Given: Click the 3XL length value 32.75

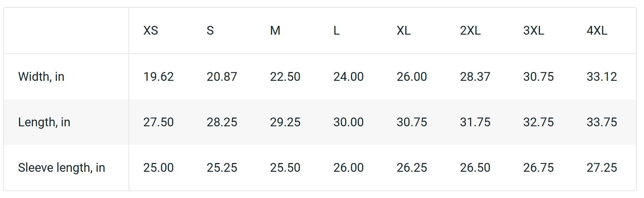Looking at the screenshot, I should (x=538, y=122).
